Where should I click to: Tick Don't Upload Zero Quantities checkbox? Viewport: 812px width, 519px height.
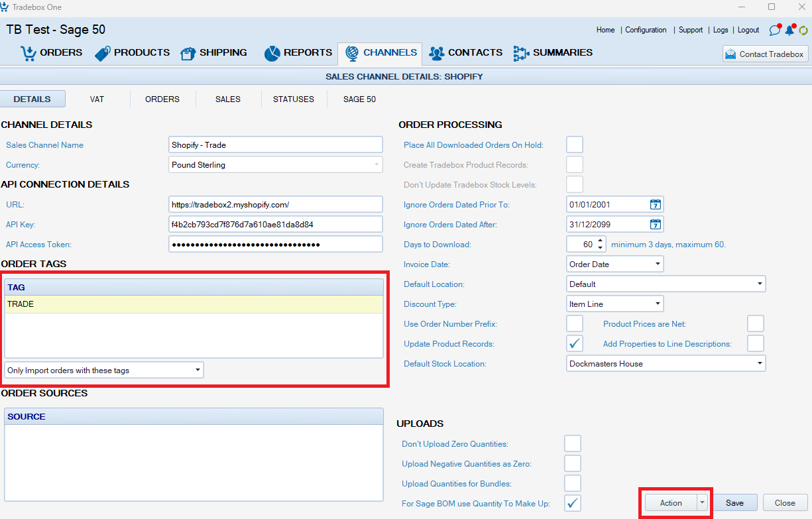pyautogui.click(x=572, y=443)
